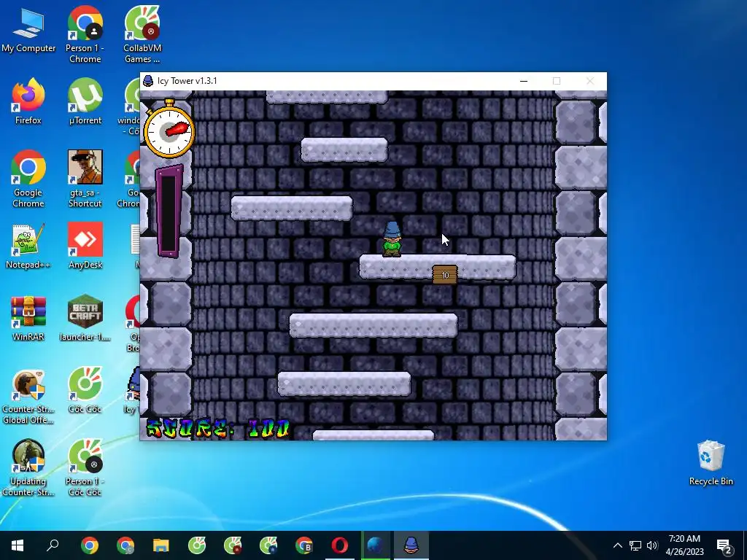Open the Google Chrome desktop shortcut
The width and height of the screenshot is (747, 560).
pyautogui.click(x=28, y=179)
